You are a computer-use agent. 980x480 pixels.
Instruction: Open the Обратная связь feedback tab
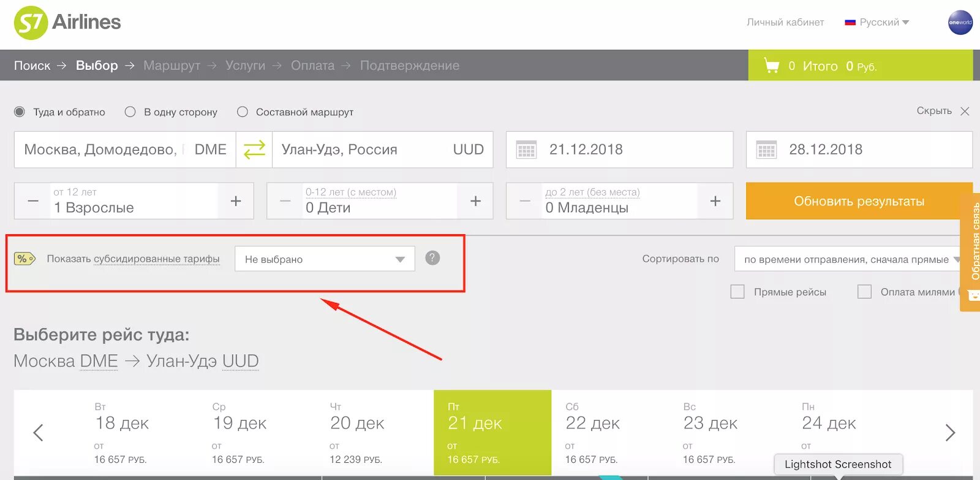tap(970, 251)
